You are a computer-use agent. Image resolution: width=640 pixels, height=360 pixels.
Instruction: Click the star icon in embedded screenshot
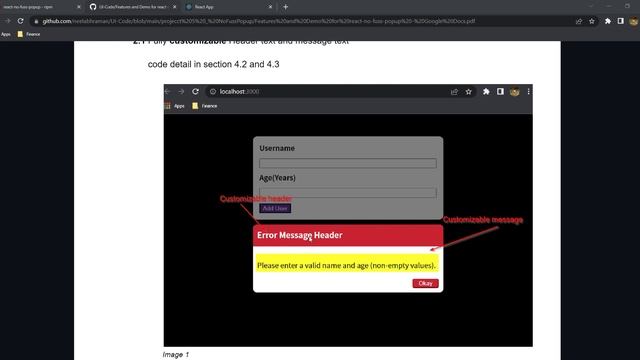tap(469, 92)
